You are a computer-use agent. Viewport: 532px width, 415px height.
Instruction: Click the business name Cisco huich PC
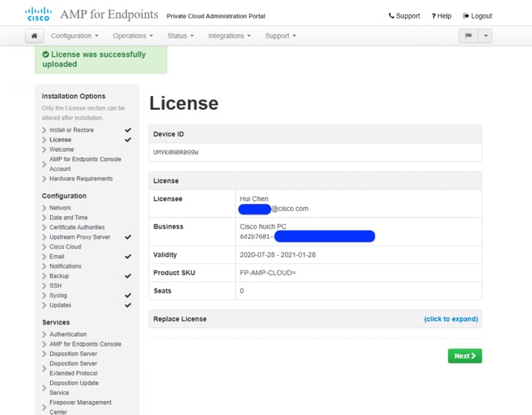pos(263,226)
